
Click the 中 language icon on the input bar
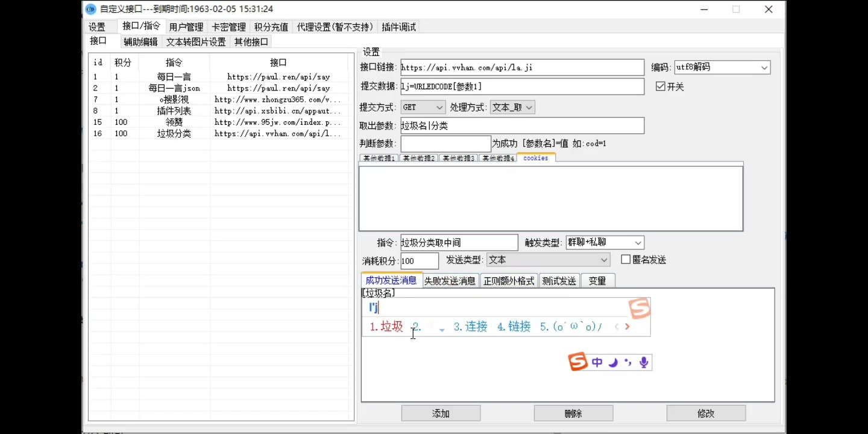point(596,362)
